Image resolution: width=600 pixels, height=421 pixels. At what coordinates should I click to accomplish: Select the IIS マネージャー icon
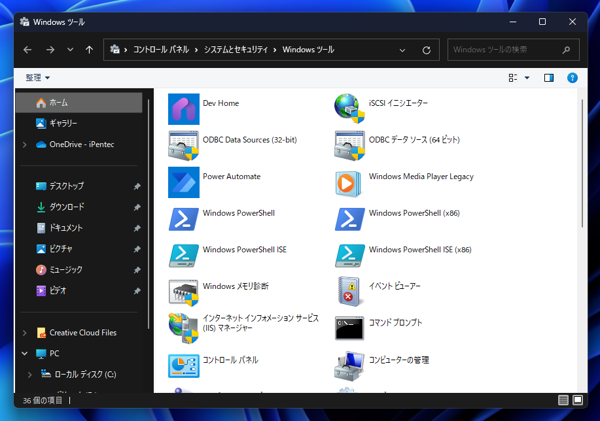pos(184,328)
